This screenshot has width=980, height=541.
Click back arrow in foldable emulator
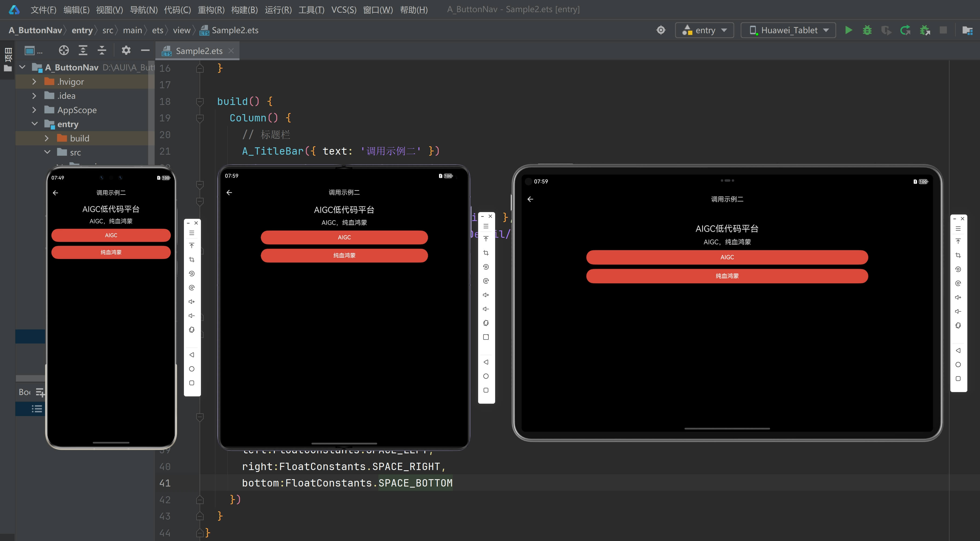tap(229, 193)
